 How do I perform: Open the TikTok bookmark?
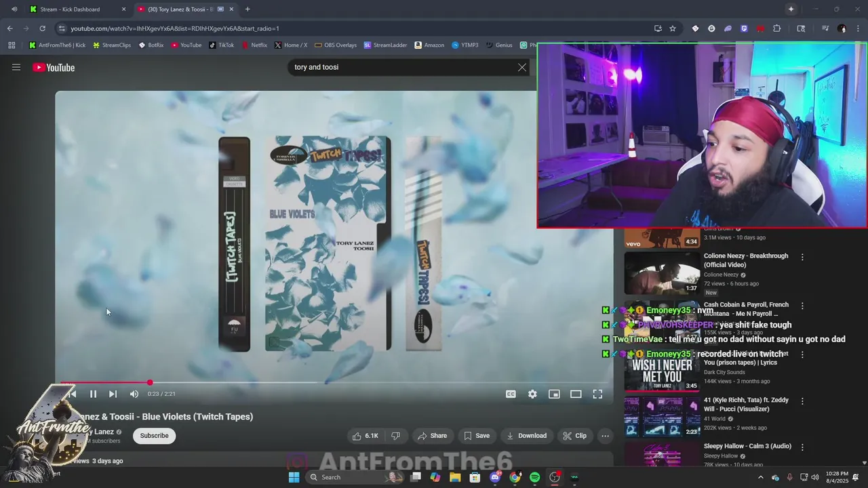(221, 45)
